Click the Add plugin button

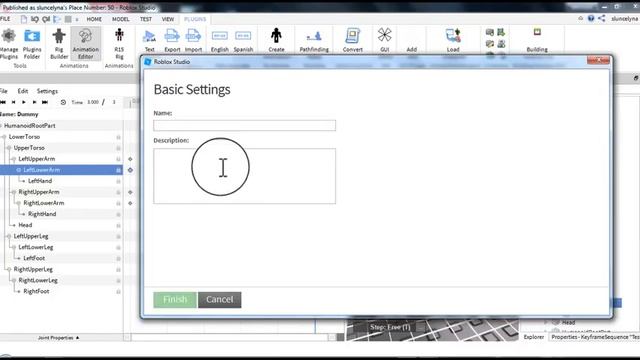point(411,49)
